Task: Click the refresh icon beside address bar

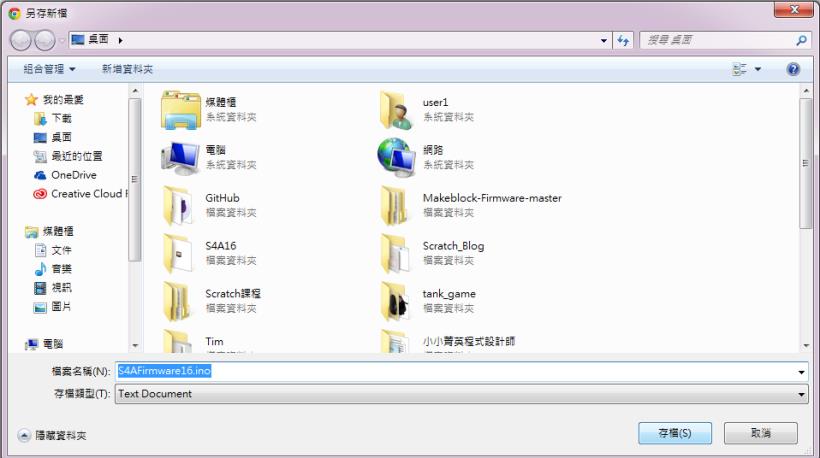Action: pyautogui.click(x=623, y=40)
